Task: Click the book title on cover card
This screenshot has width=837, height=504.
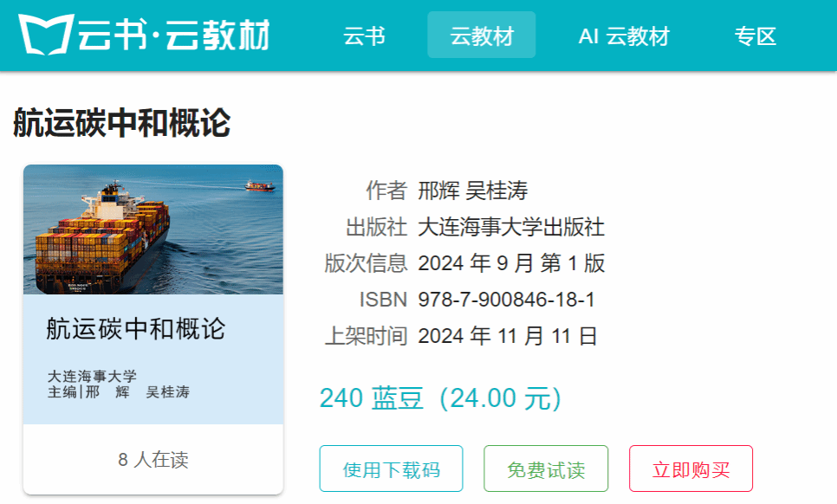Action: point(135,328)
